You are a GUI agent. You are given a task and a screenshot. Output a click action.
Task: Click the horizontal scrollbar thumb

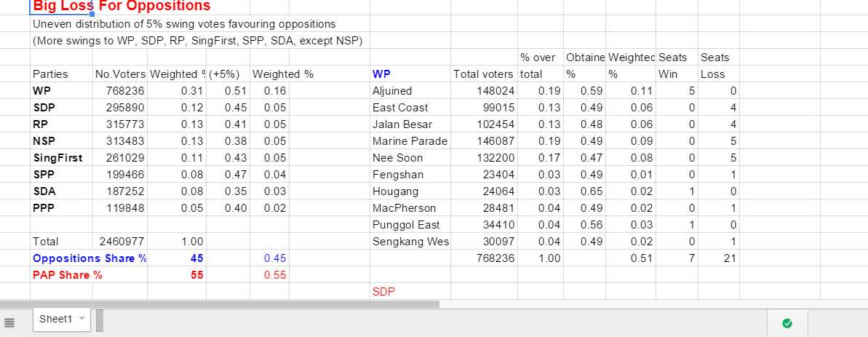tap(219, 304)
